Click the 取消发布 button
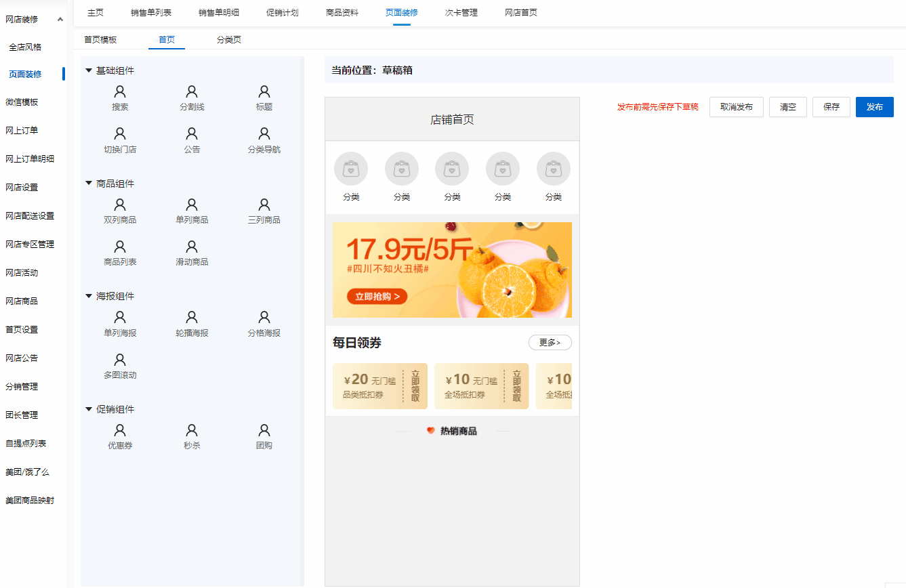Image resolution: width=906 pixels, height=588 pixels. [737, 107]
